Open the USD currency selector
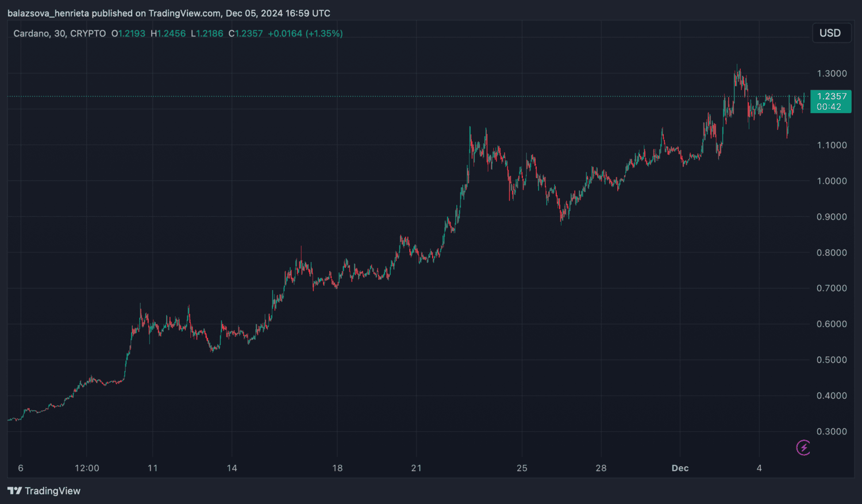The width and height of the screenshot is (862, 504). pos(830,33)
